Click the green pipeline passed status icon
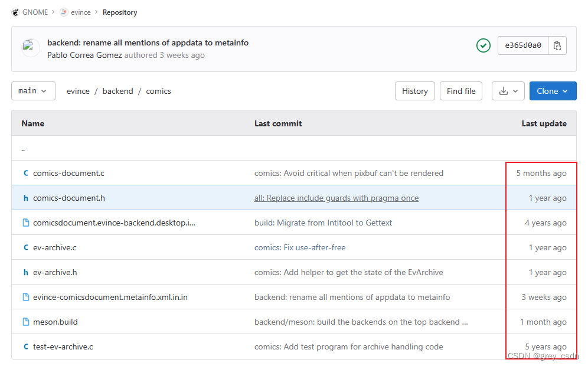The height and width of the screenshot is (366, 588). coord(484,45)
